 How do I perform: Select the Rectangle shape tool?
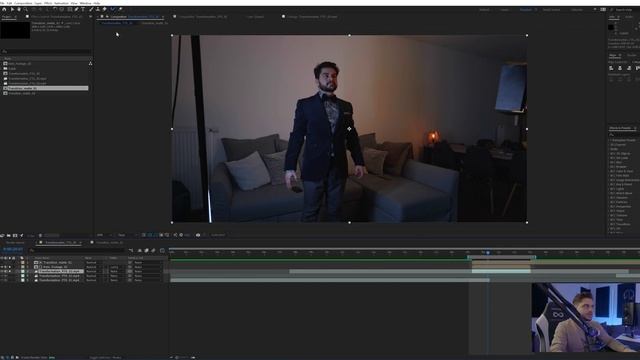point(70,9)
